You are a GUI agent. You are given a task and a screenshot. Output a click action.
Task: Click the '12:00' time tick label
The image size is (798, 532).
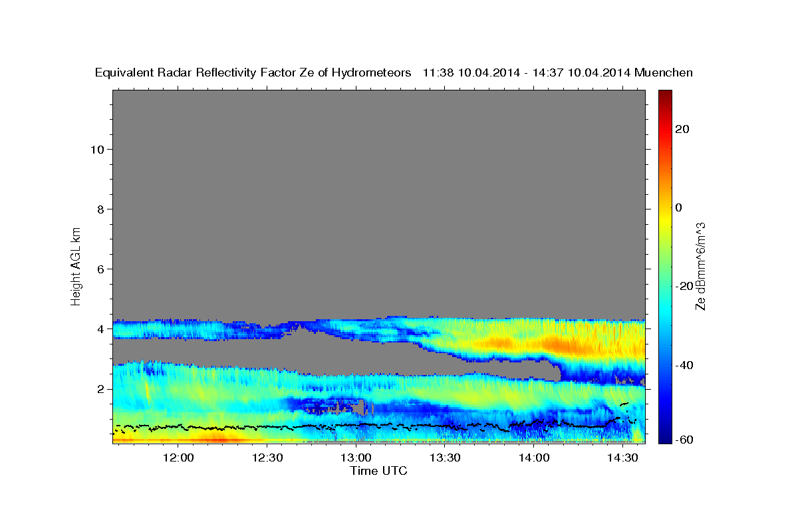coord(179,458)
